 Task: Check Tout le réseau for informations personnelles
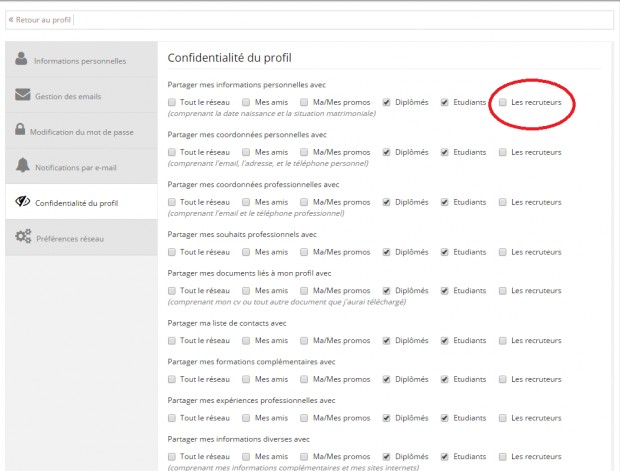click(172, 102)
